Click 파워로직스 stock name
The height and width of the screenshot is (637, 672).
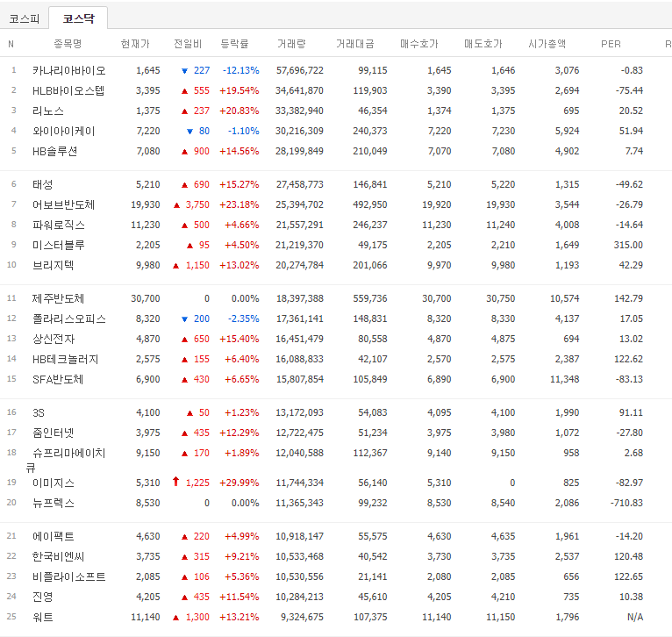point(59,225)
